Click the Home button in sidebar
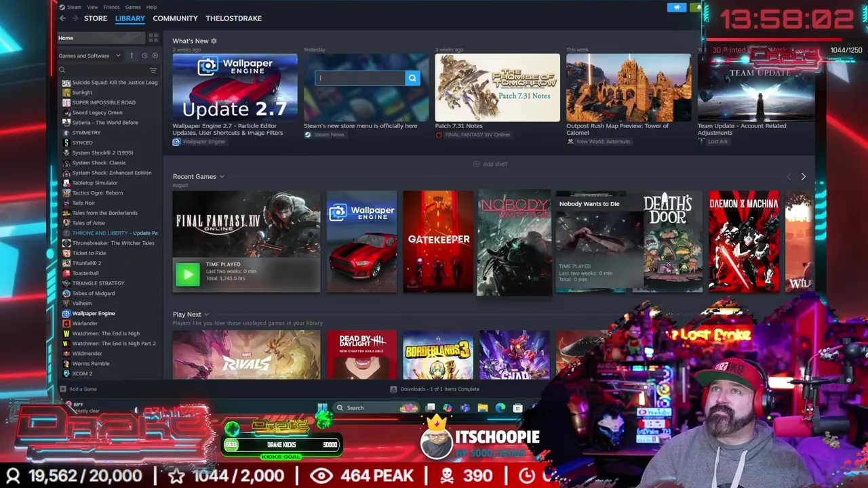The image size is (868, 488). tap(101, 38)
